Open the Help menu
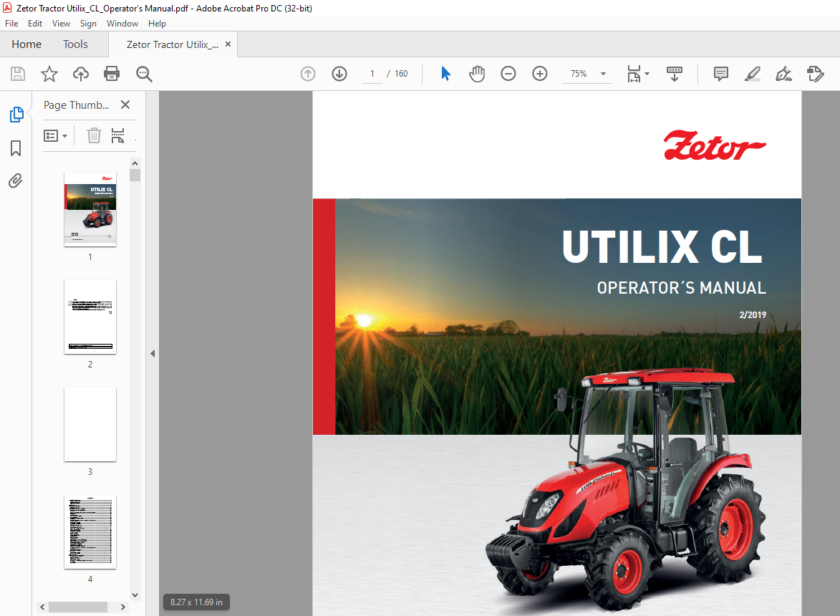This screenshot has height=616, width=840. click(157, 24)
